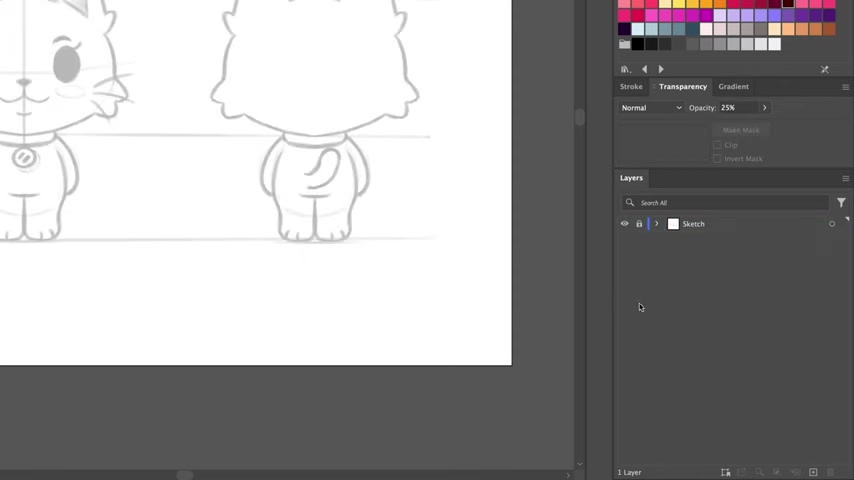The image size is (854, 480).
Task: Click the Sketch layer target circle
Action: (832, 224)
